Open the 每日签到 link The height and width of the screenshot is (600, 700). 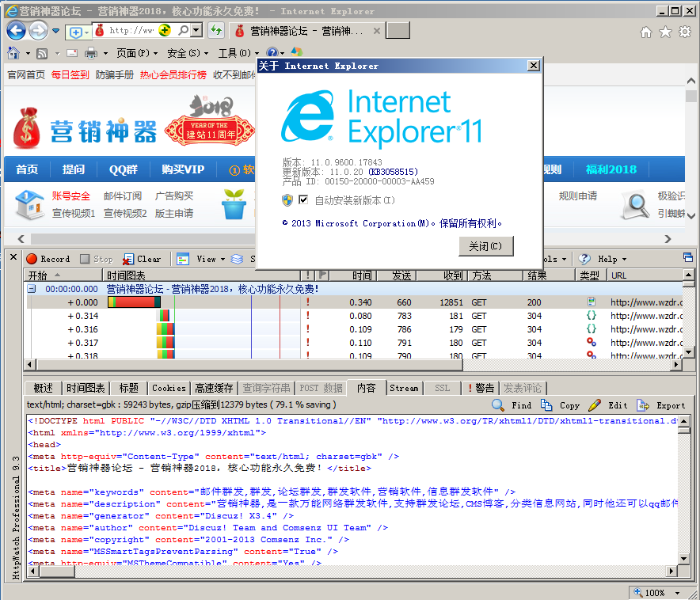70,75
